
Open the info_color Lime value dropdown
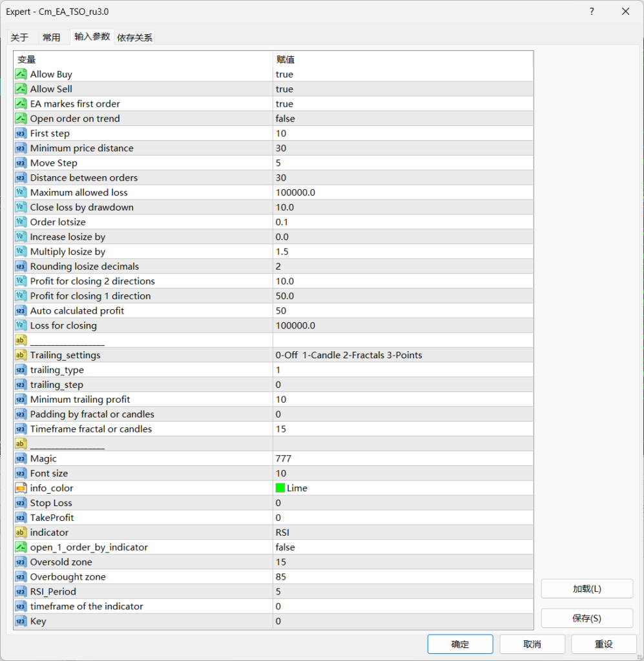click(402, 488)
